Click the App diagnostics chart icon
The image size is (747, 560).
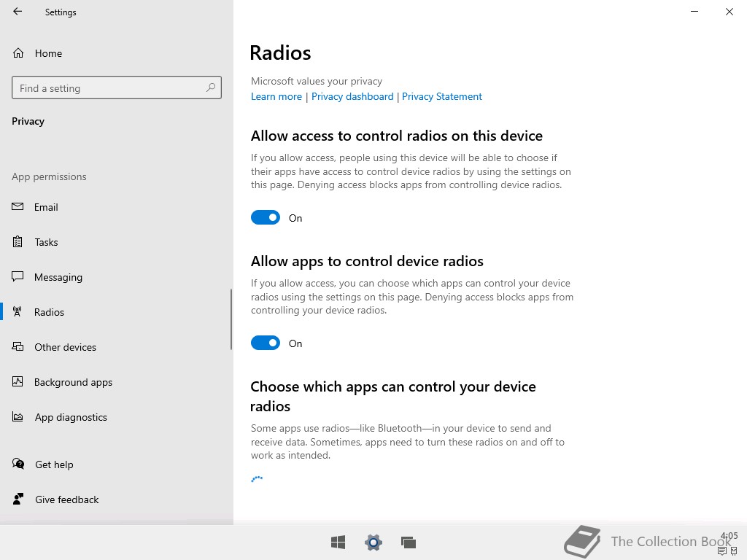click(18, 416)
